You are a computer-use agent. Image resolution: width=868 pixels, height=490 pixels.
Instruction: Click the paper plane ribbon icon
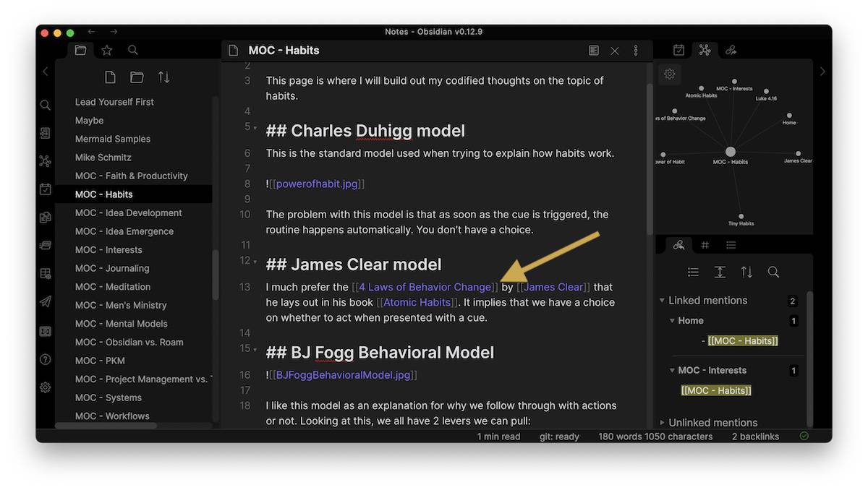(46, 302)
